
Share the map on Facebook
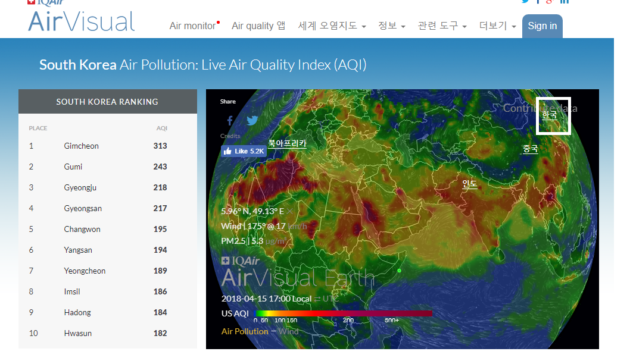point(229,120)
